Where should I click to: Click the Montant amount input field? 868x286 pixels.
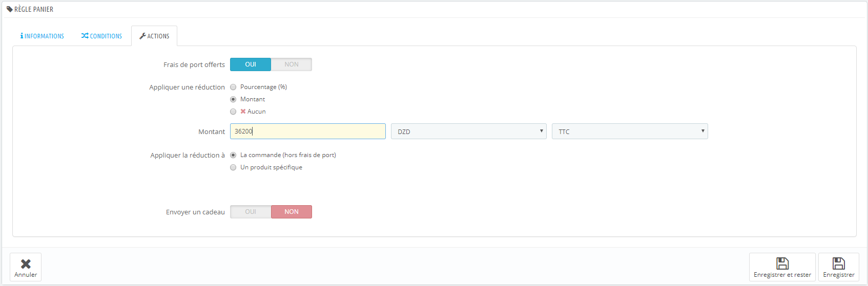(308, 131)
